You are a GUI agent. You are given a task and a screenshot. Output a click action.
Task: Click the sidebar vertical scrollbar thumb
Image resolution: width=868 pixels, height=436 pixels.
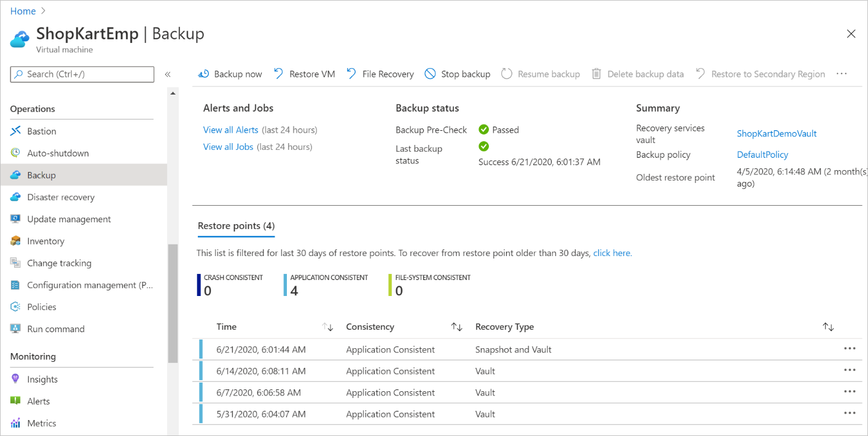pos(173,304)
